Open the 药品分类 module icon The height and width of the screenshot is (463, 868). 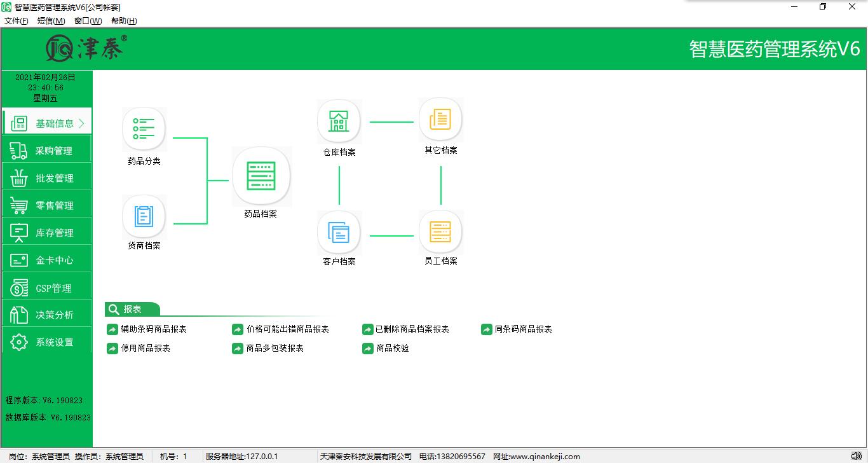[144, 129]
